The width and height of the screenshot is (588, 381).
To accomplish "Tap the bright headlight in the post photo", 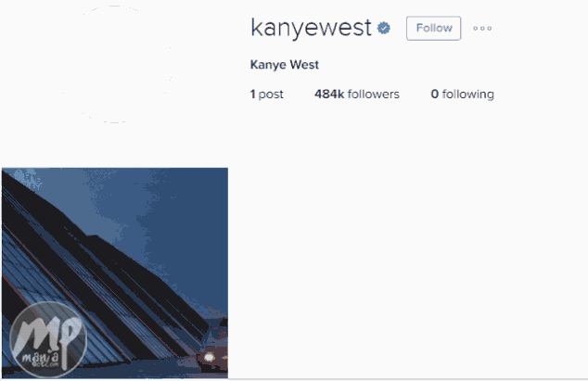I will tap(209, 358).
